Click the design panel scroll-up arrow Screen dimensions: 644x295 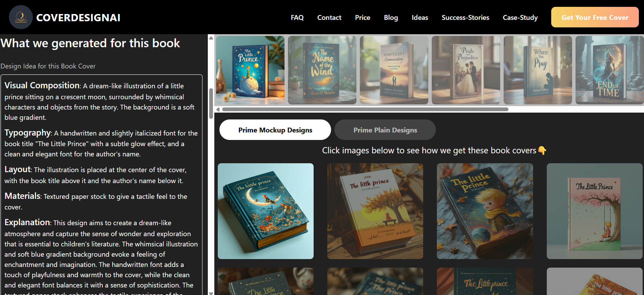pyautogui.click(x=211, y=38)
